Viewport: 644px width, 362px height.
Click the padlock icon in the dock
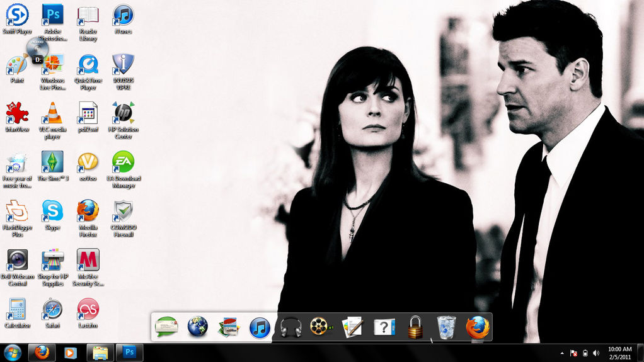coord(415,327)
